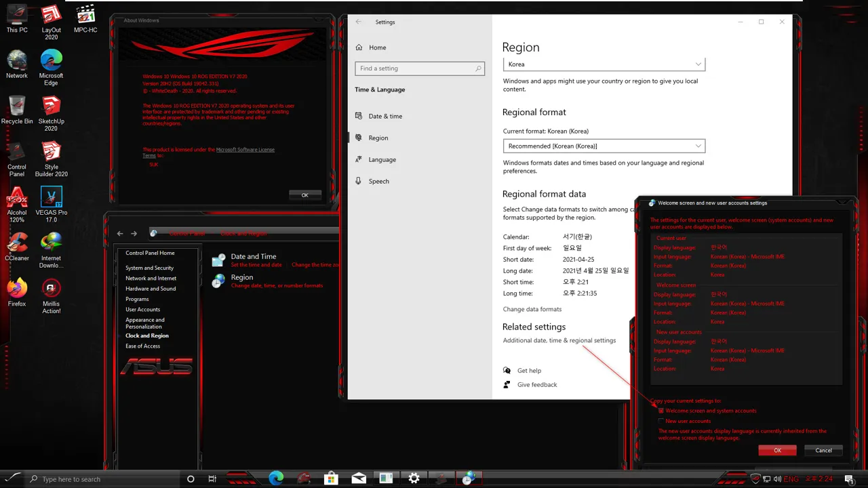Select System and Security in Control Panel
The image size is (868, 488).
(x=149, y=268)
